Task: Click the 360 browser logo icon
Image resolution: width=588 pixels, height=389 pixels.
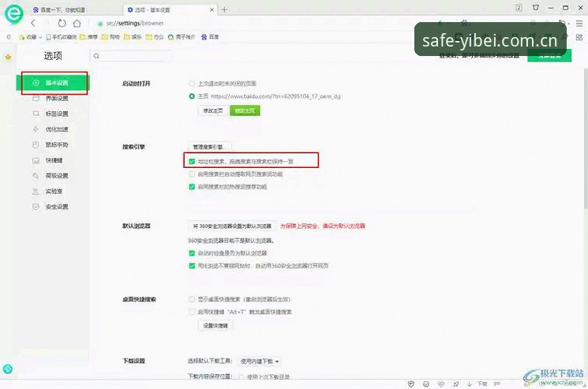Action: click(14, 14)
